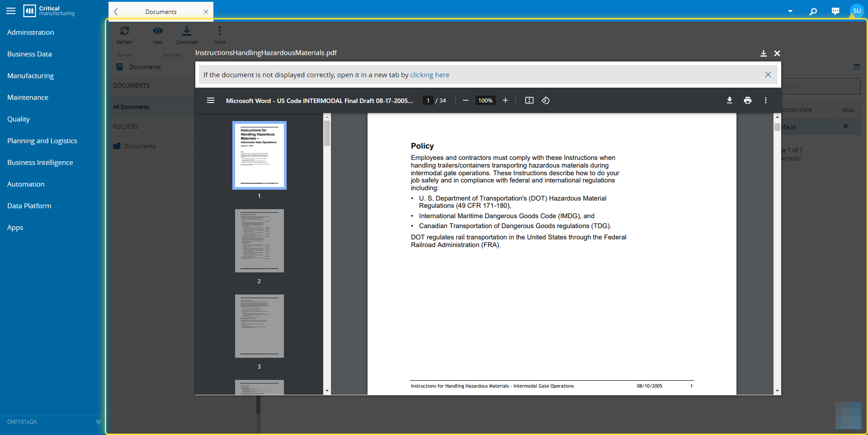Click the page number input field
The width and height of the screenshot is (868, 435).
pyautogui.click(x=428, y=100)
